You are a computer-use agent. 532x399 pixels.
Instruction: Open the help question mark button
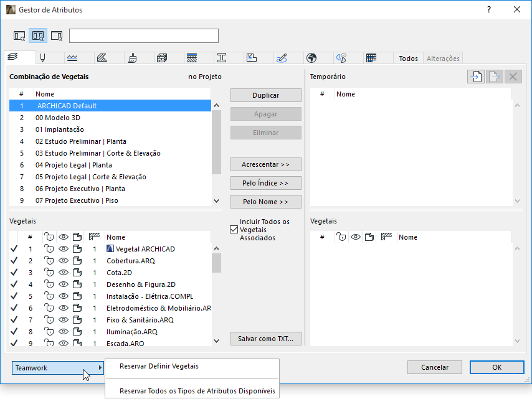tap(489, 9)
